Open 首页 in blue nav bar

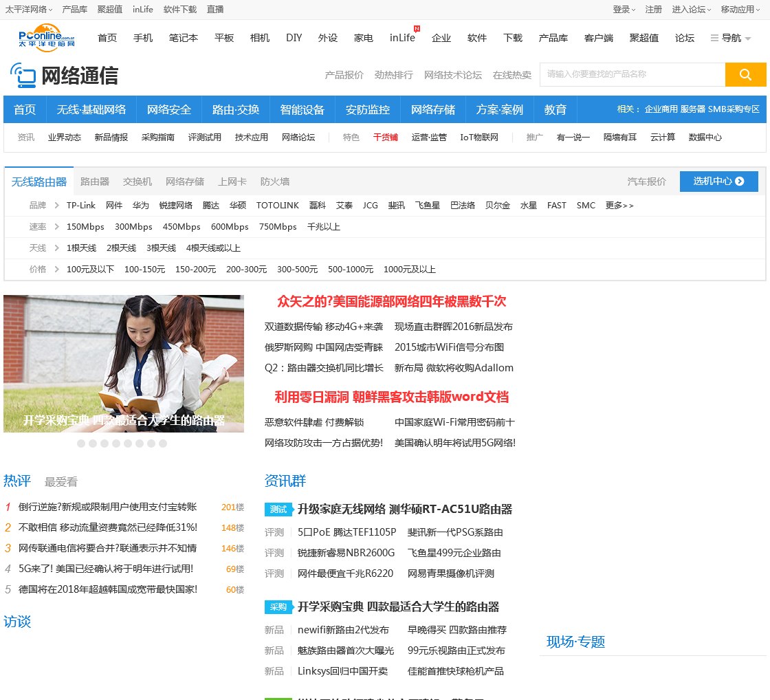[x=25, y=109]
